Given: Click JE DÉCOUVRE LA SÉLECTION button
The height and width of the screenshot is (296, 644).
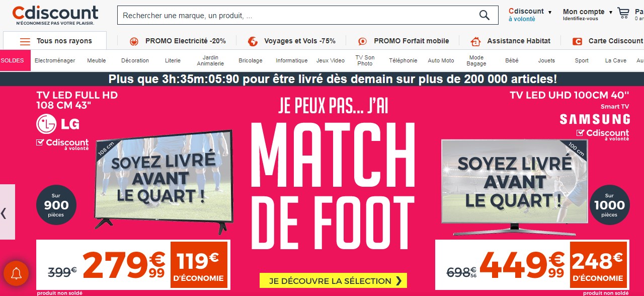Looking at the screenshot, I should 333,280.
